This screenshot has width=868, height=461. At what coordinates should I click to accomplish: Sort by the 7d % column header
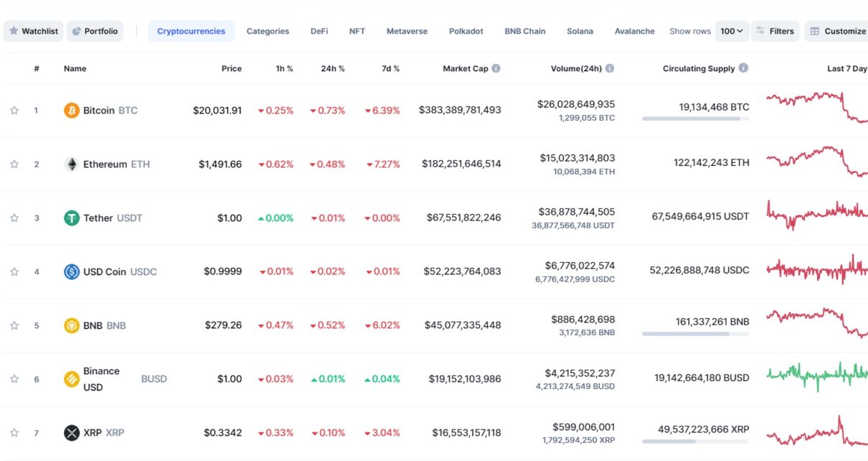[391, 69]
